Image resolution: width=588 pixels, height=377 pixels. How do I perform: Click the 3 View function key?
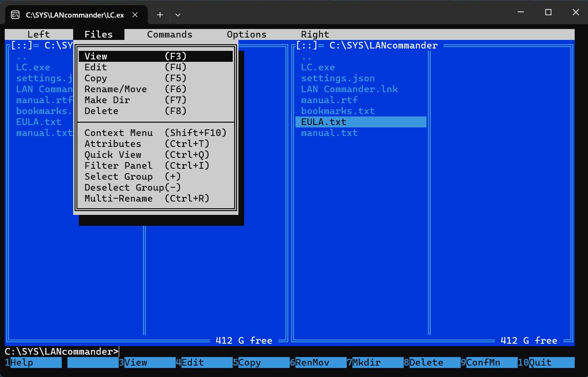coord(147,362)
